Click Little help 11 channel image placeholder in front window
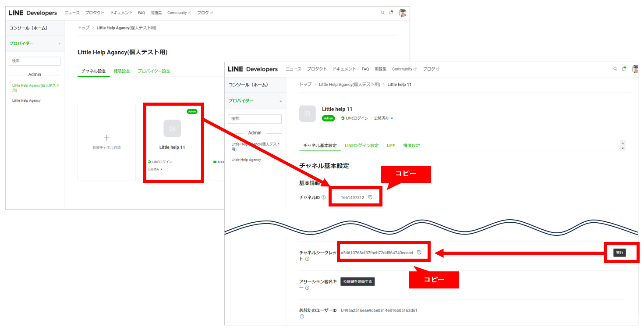 pos(307,114)
